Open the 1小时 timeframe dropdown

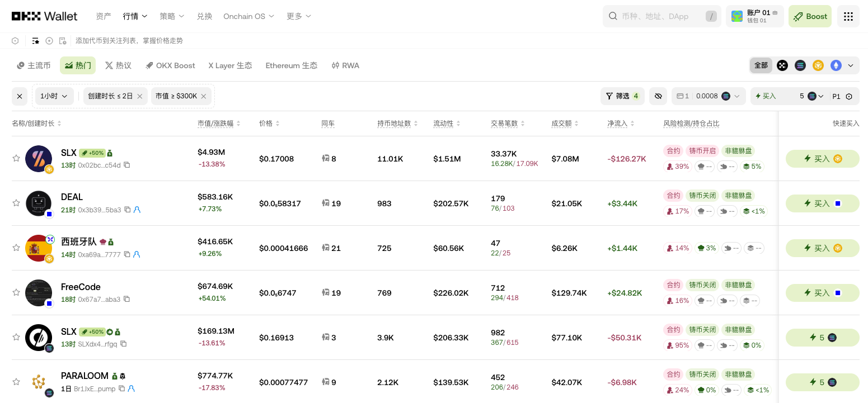(54, 96)
